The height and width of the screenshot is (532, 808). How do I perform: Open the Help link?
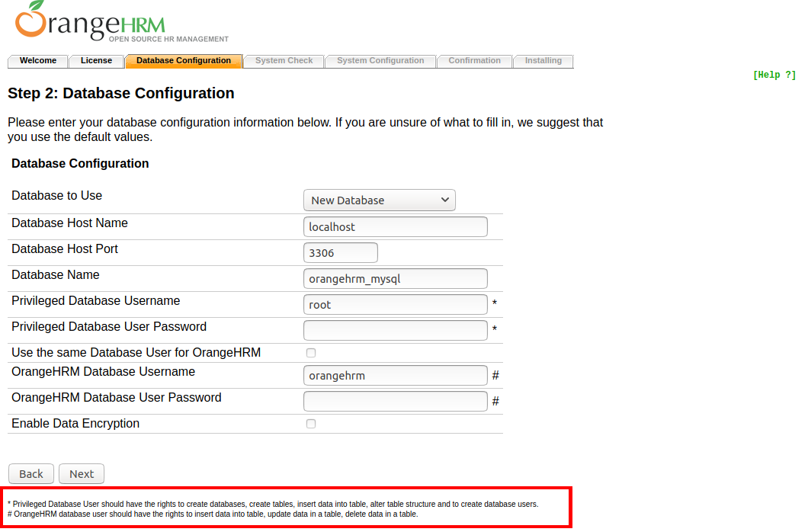tap(774, 75)
